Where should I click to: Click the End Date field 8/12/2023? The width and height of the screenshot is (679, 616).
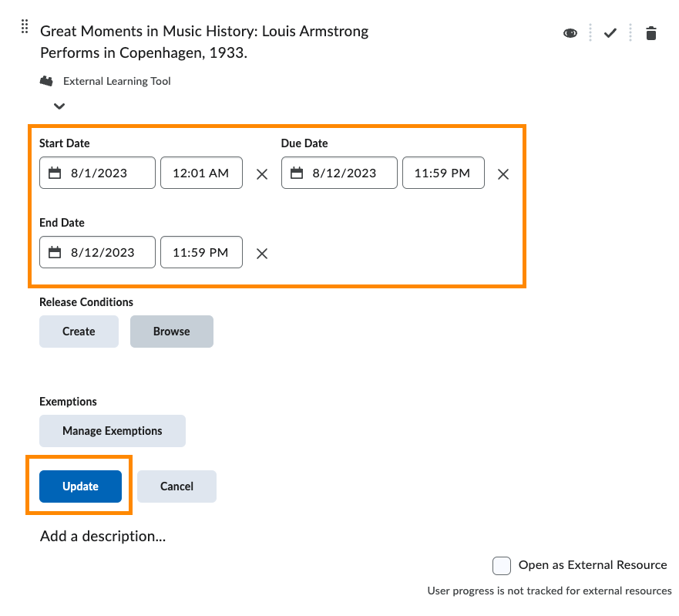pyautogui.click(x=97, y=252)
